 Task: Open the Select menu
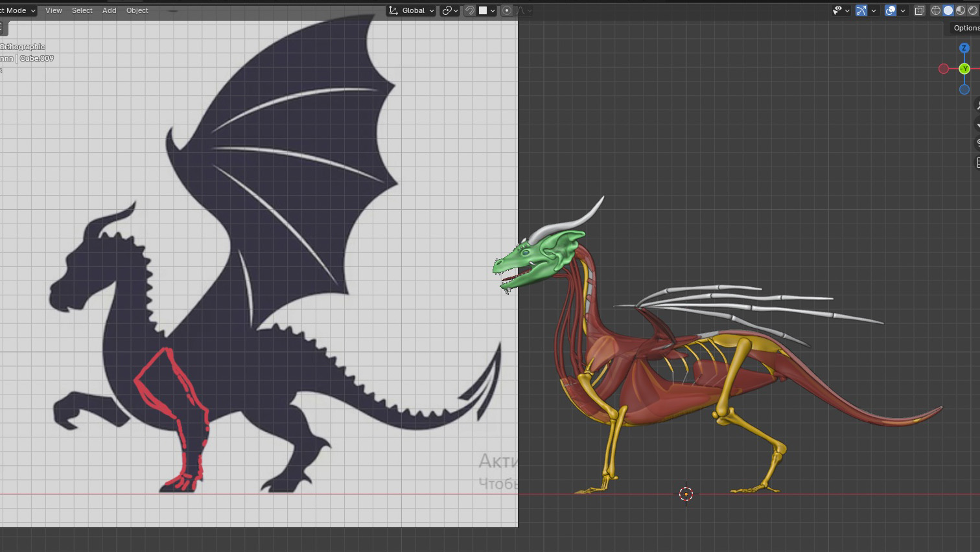[x=82, y=10]
